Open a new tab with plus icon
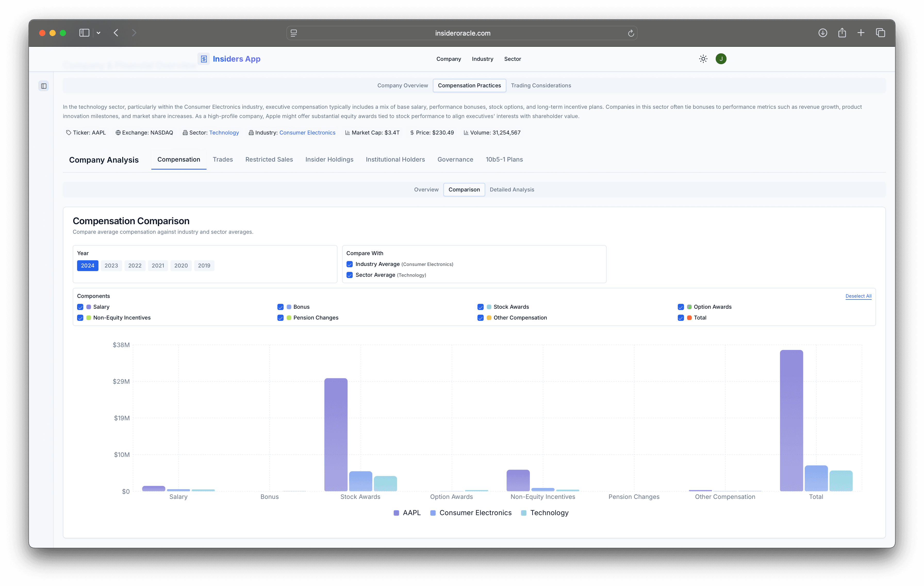Image resolution: width=924 pixels, height=586 pixels. click(x=861, y=33)
